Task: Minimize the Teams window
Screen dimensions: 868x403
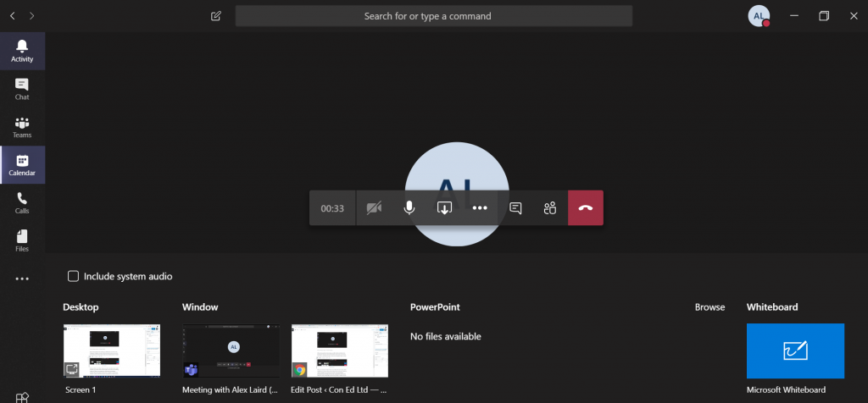Action: tap(793, 16)
